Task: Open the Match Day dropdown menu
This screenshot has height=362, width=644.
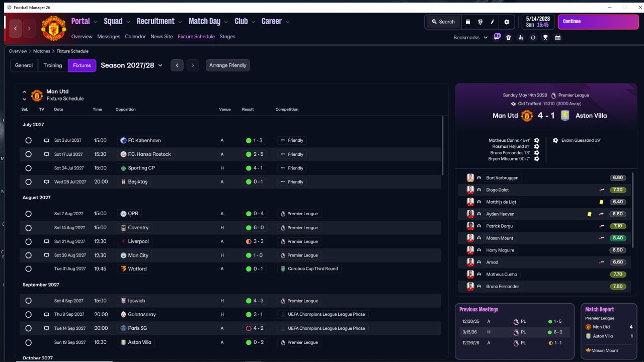Action: (x=208, y=21)
